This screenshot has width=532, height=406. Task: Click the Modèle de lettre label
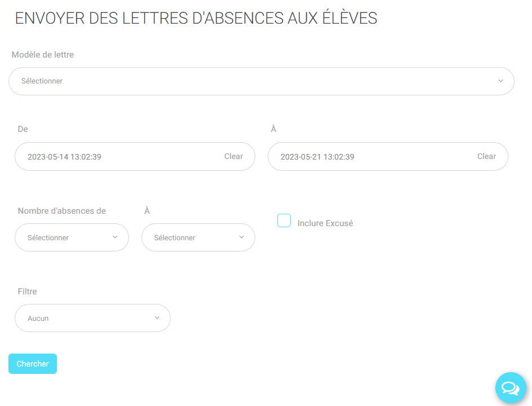click(43, 55)
